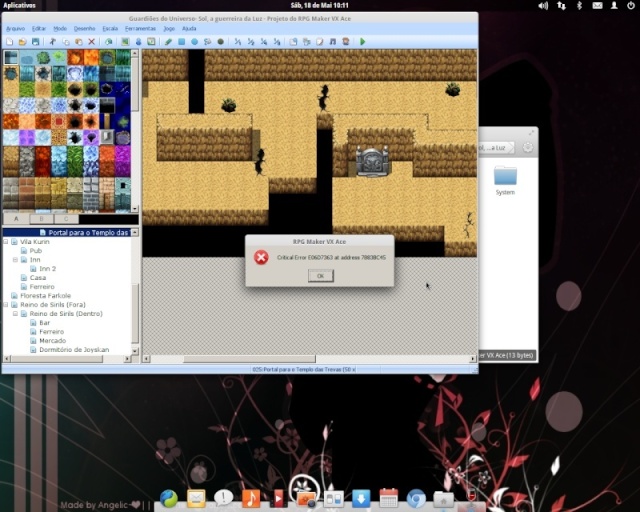640x512 pixels.
Task: Set map zoom scale to 1/1
Action: [x=238, y=42]
